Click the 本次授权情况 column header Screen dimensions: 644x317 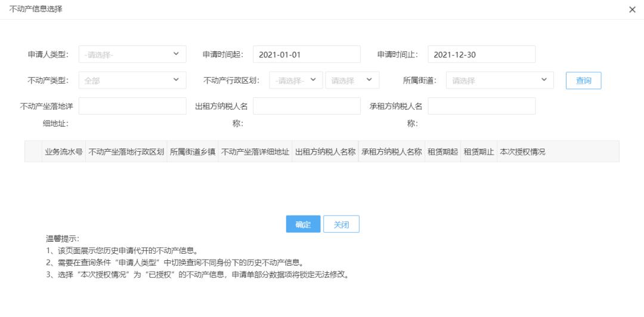(522, 151)
